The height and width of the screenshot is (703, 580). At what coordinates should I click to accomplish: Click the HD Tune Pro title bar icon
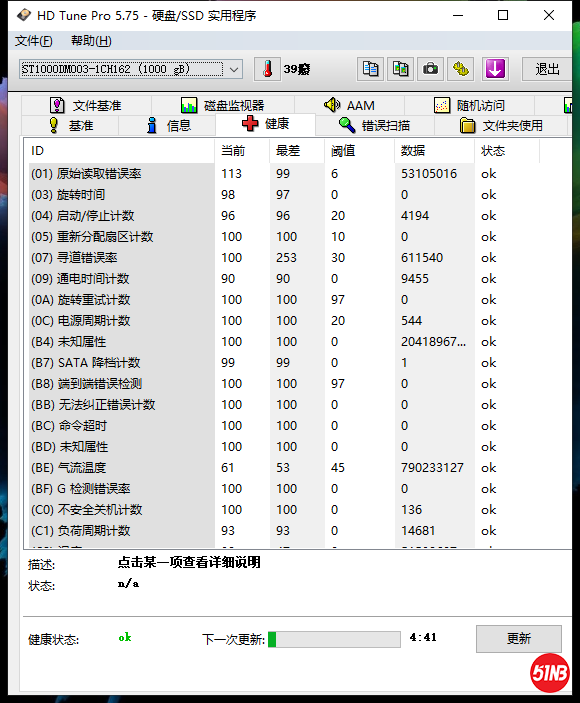[x=23, y=15]
